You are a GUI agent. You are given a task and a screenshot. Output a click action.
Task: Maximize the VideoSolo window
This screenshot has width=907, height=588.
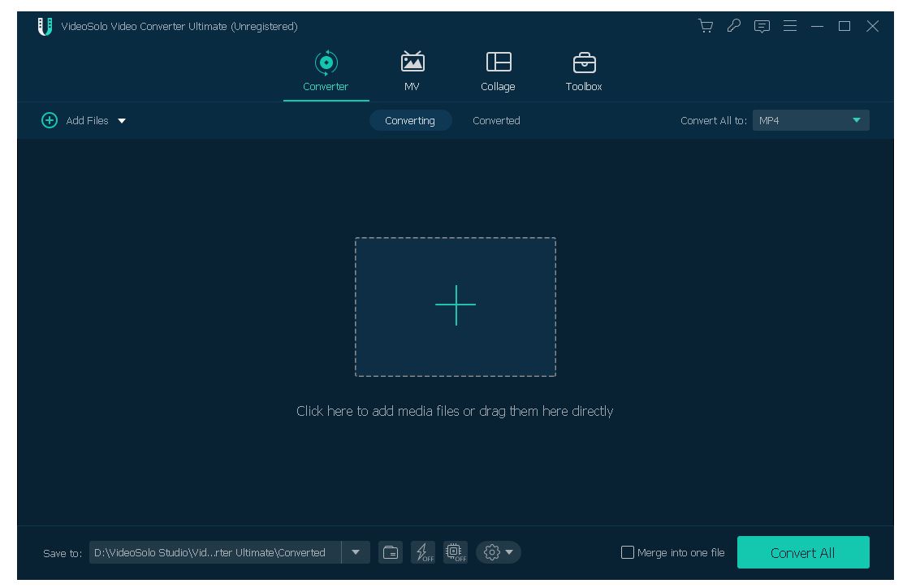click(x=844, y=26)
